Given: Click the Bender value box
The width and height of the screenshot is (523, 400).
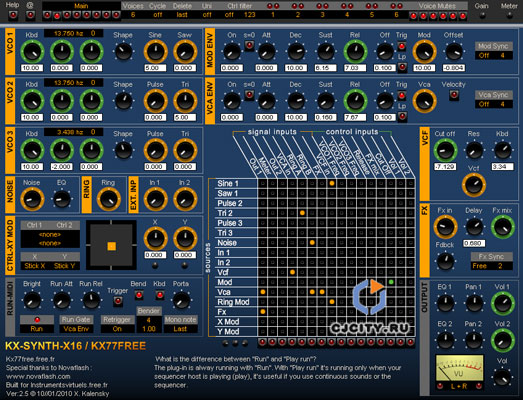Looking at the screenshot, I should (149, 325).
